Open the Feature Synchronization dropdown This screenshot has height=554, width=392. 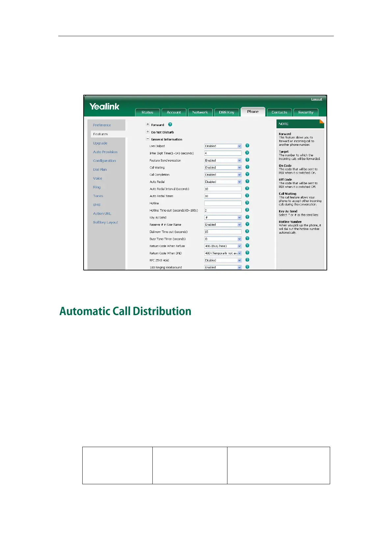[x=223, y=161]
